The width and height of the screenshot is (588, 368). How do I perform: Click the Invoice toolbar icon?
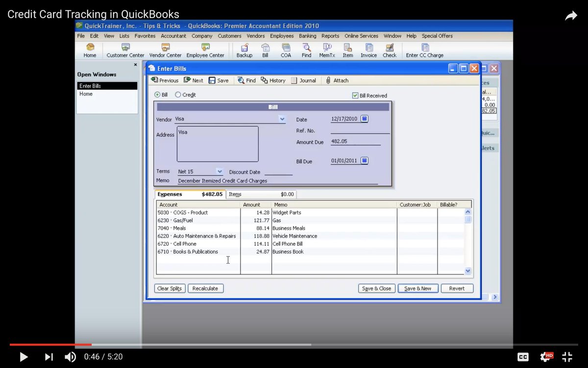pos(368,51)
